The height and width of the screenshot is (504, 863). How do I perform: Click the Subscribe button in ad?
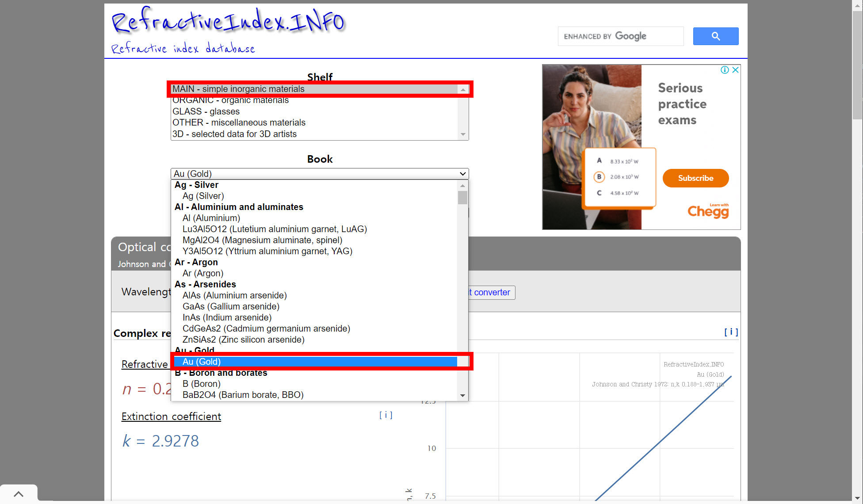point(695,178)
